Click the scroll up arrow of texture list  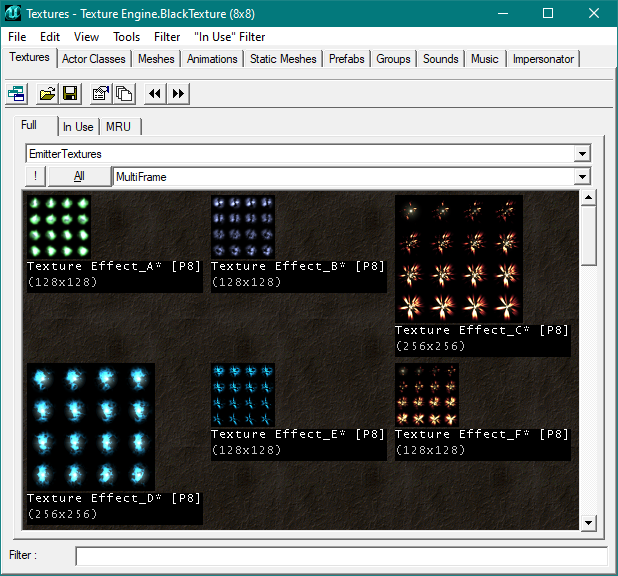pos(588,197)
